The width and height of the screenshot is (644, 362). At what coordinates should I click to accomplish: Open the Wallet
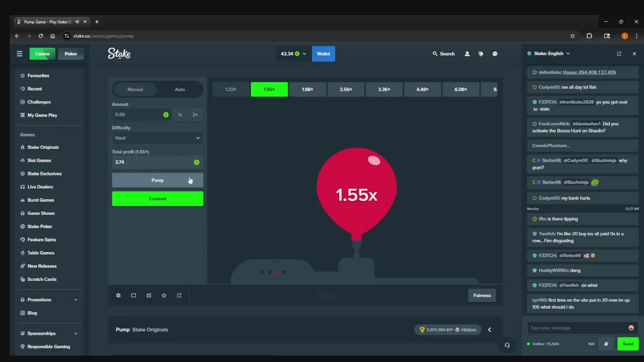pos(324,54)
